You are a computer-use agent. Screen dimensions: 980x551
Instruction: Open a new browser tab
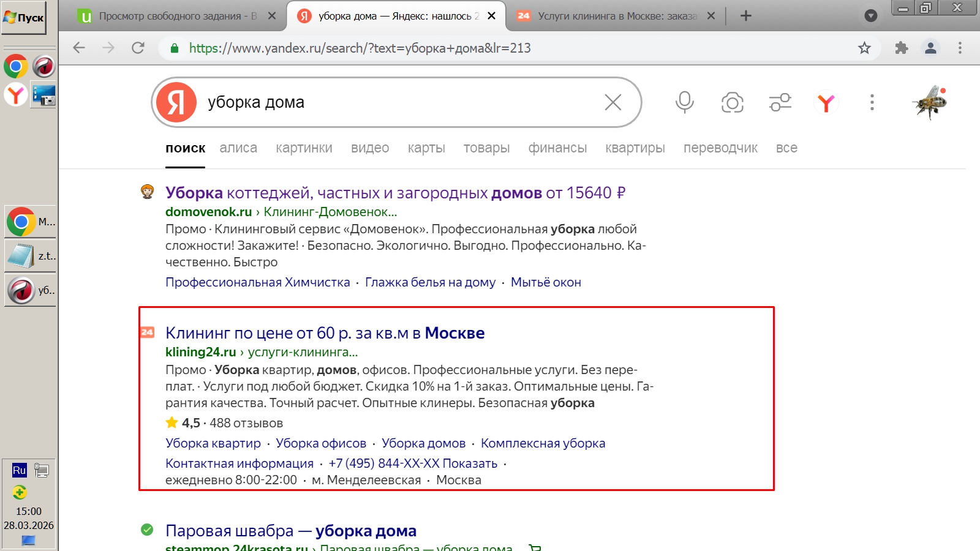(745, 16)
